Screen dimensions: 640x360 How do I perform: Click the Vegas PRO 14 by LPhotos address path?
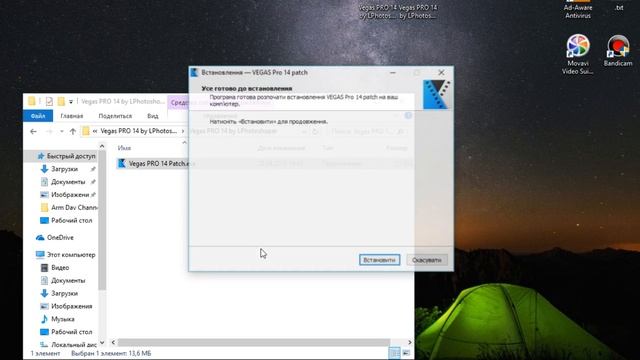click(x=139, y=131)
